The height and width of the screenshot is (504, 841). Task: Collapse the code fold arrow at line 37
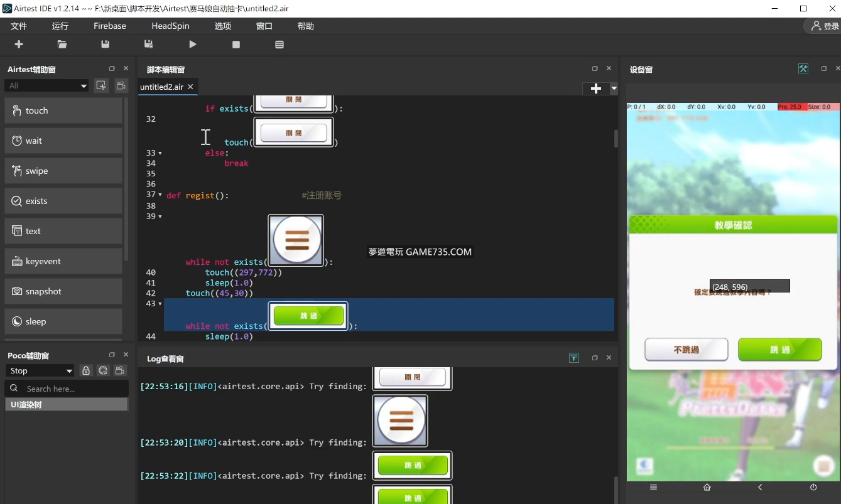[x=160, y=195]
